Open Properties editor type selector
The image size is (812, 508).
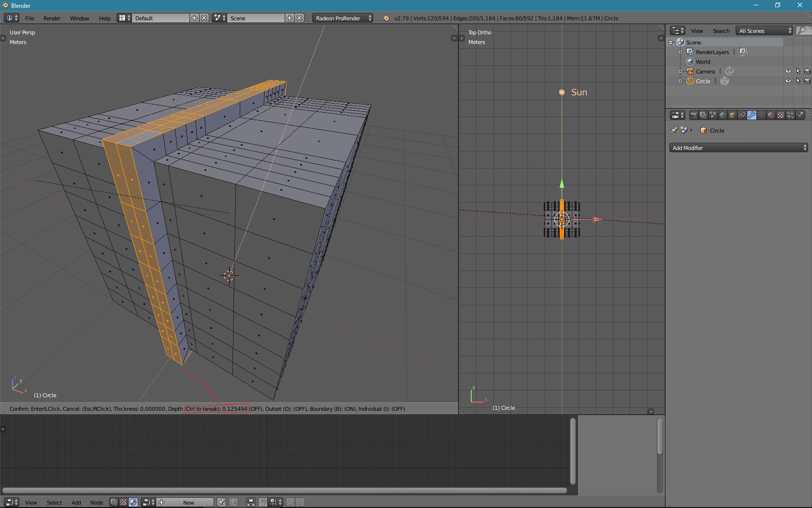(678, 115)
